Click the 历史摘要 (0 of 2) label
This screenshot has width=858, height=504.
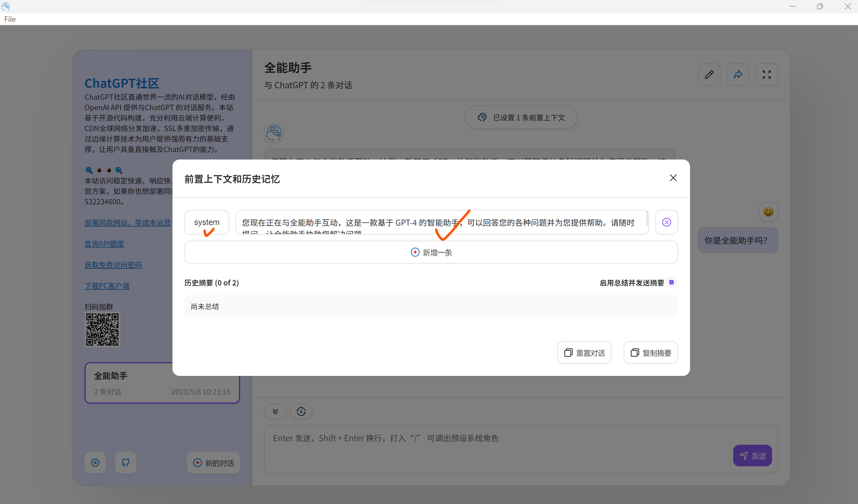click(x=211, y=283)
